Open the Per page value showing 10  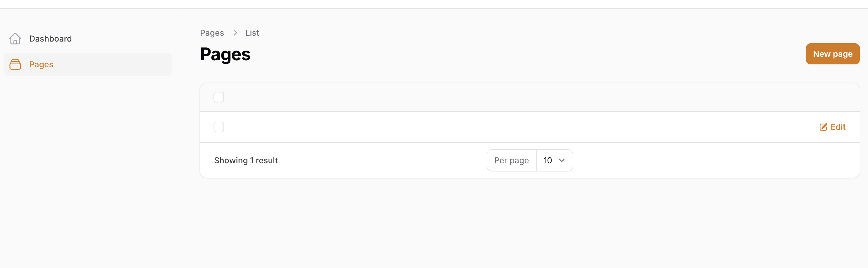click(x=548, y=160)
